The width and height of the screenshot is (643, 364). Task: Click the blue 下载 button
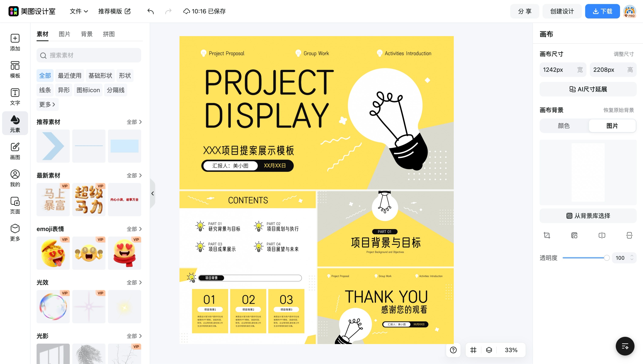tap(602, 11)
